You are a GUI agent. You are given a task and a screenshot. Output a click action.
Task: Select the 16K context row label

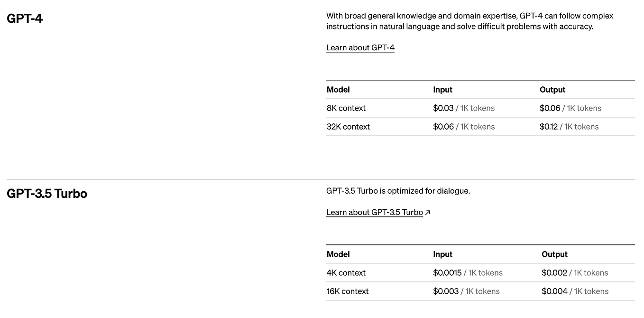tap(347, 291)
